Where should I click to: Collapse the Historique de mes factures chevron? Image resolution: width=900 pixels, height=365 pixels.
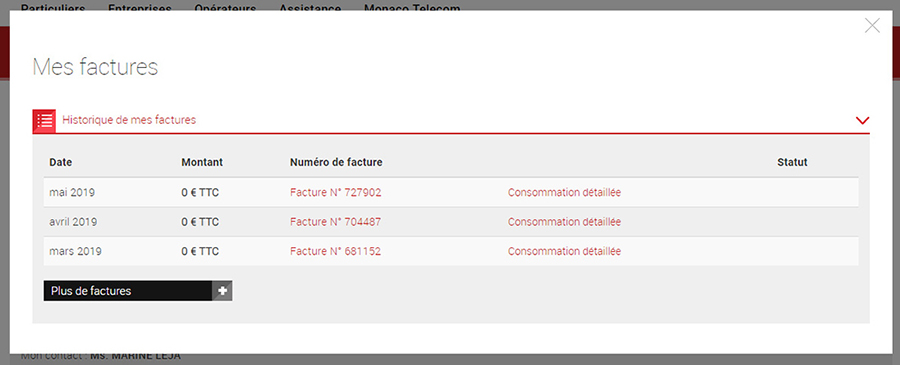862,121
